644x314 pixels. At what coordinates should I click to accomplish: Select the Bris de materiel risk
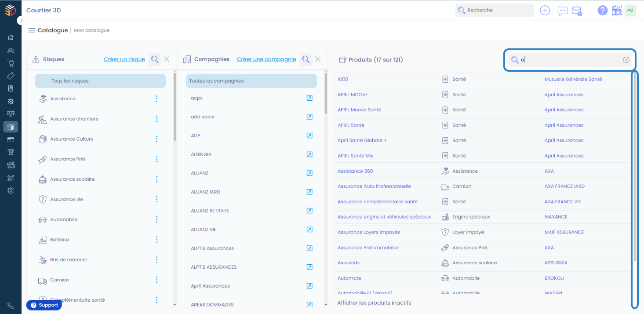(68, 260)
